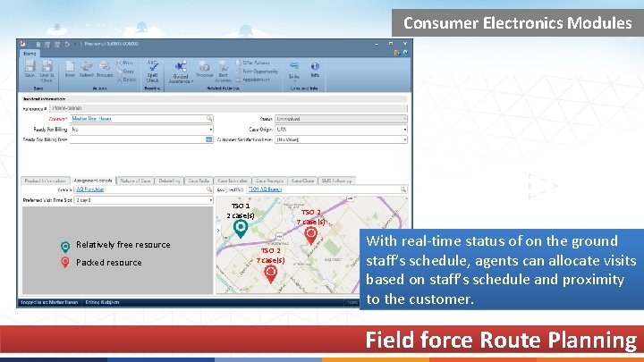The width and height of the screenshot is (644, 362).
Task: Open the Assigned TSO branch link
Action: tap(266, 189)
